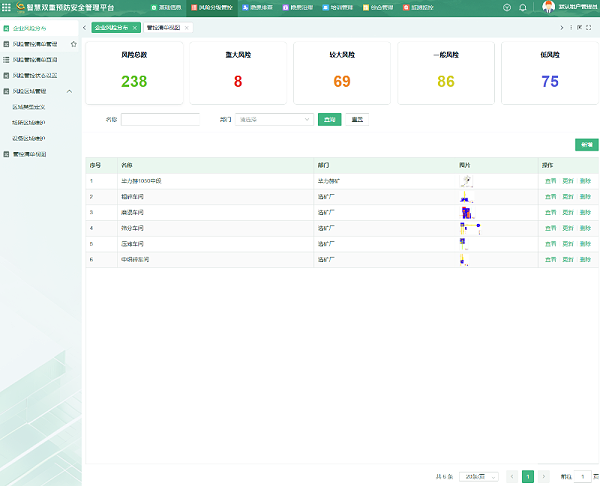Click the blue 培训管理 module icon

[325, 8]
